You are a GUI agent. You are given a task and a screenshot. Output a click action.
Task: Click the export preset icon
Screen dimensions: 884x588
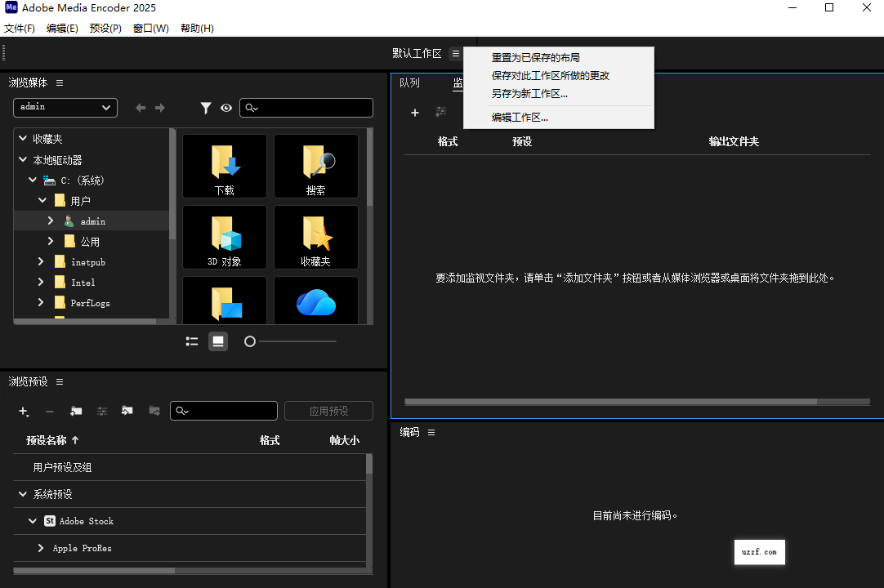[x=154, y=411]
